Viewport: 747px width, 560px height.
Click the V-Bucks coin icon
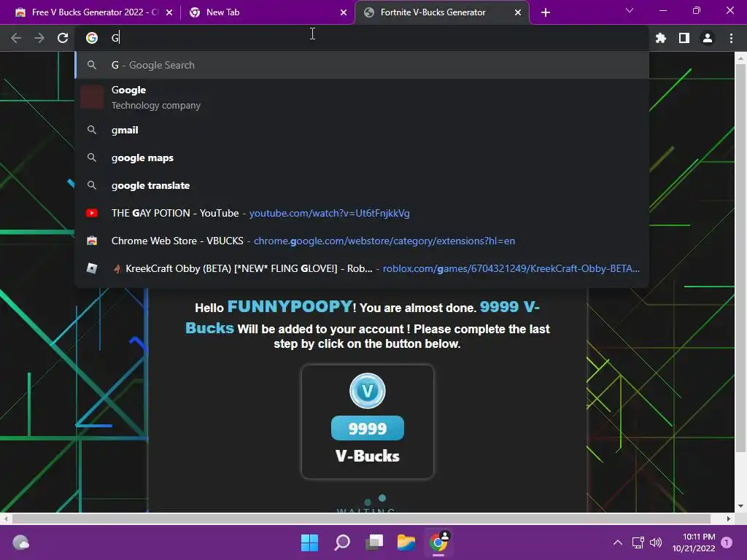tap(368, 391)
